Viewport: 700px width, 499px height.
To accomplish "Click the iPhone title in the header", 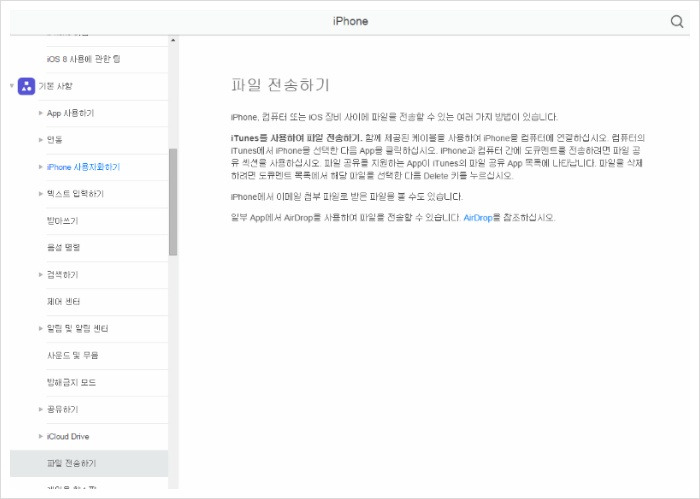I will pyautogui.click(x=350, y=21).
